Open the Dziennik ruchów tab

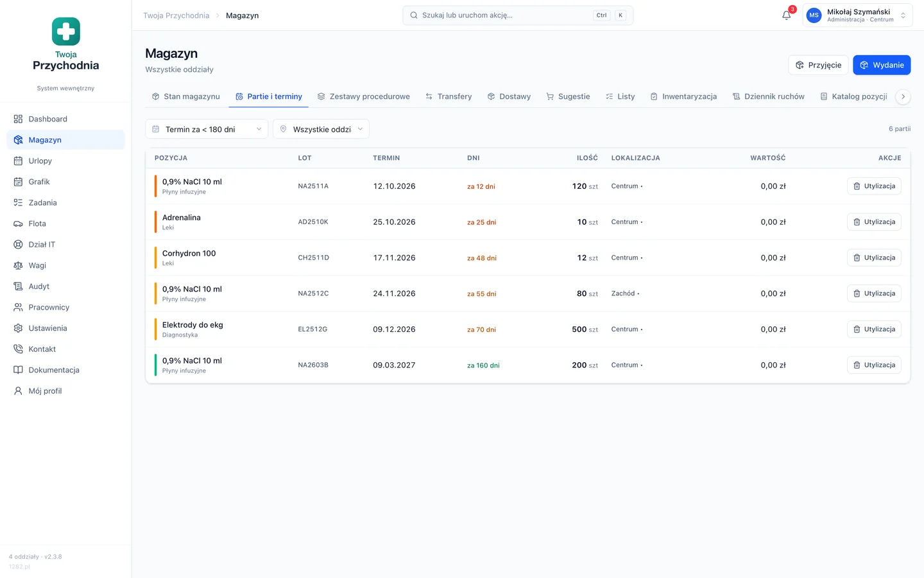[x=769, y=96]
